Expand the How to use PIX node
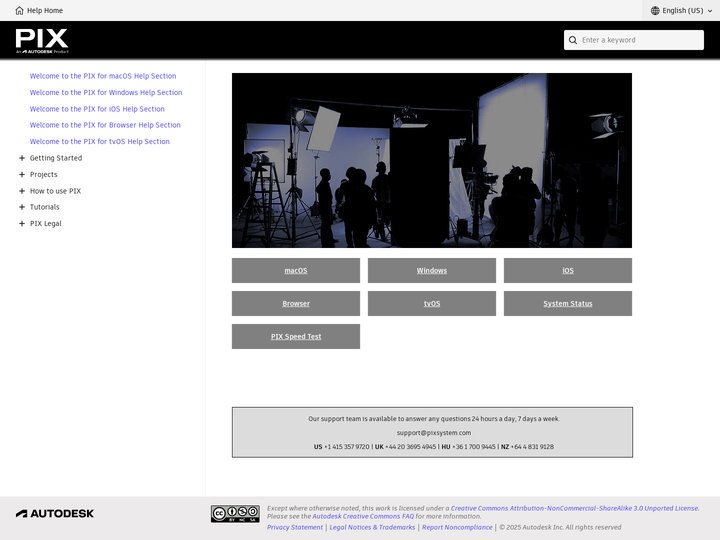The width and height of the screenshot is (720, 540). [22, 191]
